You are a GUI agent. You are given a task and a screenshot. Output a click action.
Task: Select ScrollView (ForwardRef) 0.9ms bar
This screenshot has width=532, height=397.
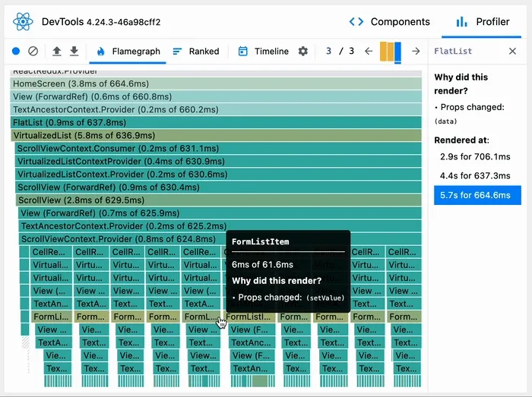[x=218, y=187]
